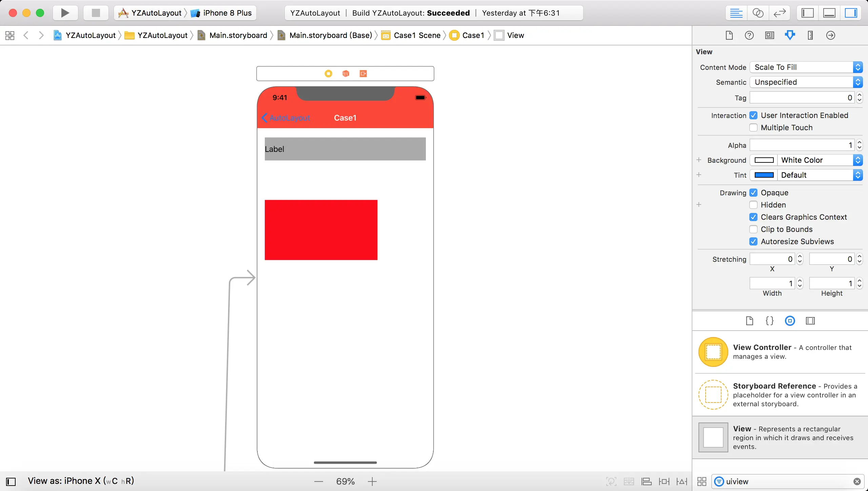The height and width of the screenshot is (491, 868).
Task: Toggle the Navigator panel visibility
Action: point(807,13)
